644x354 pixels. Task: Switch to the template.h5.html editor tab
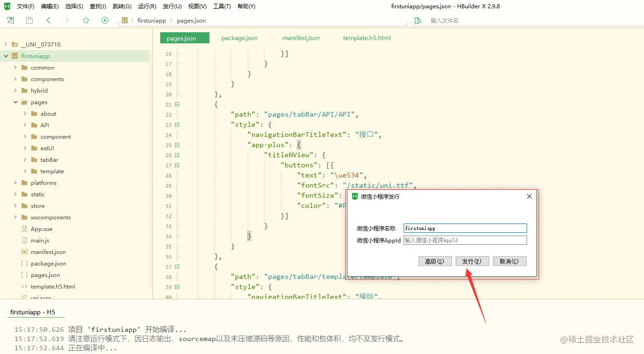coord(367,38)
